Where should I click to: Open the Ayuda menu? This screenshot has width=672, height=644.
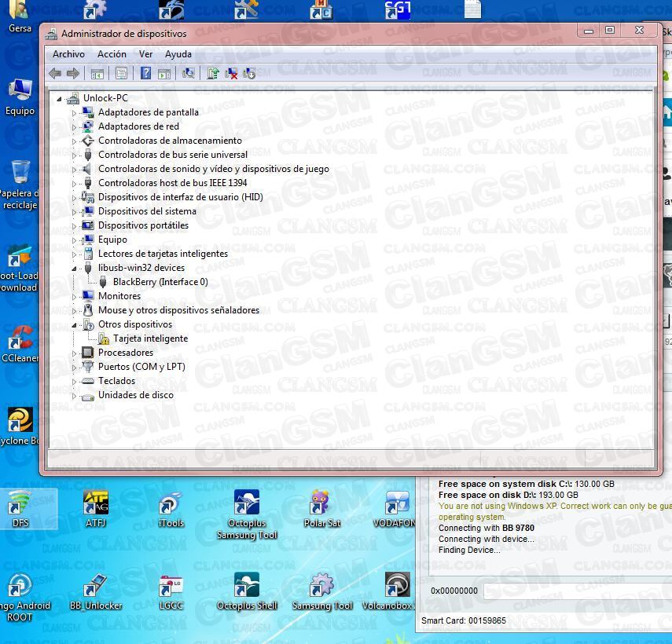(178, 54)
